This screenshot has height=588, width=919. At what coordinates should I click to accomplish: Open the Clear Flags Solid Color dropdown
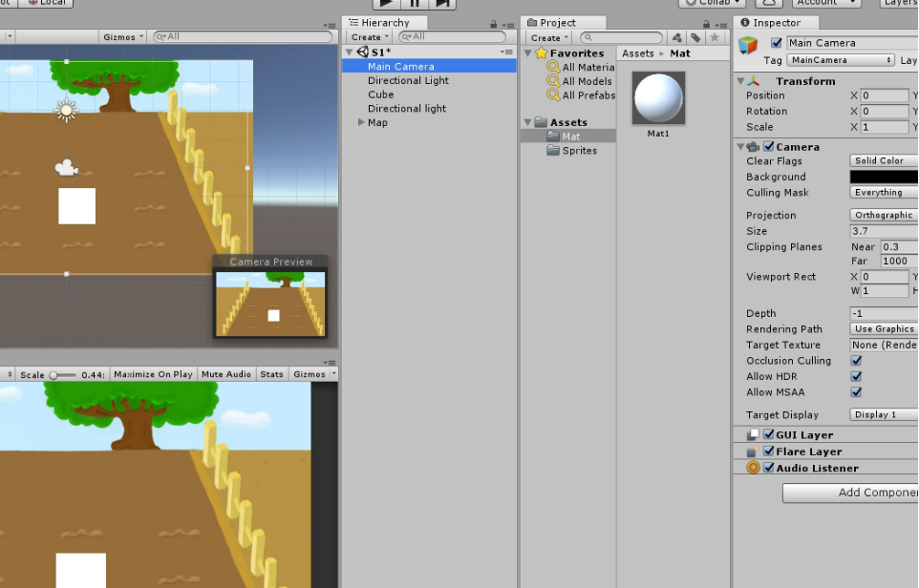tap(884, 160)
